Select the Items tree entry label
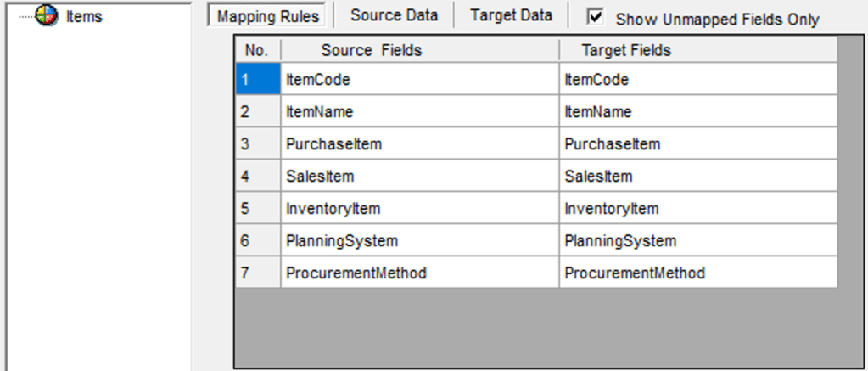Viewport: 868px width, 371px height. tap(84, 16)
